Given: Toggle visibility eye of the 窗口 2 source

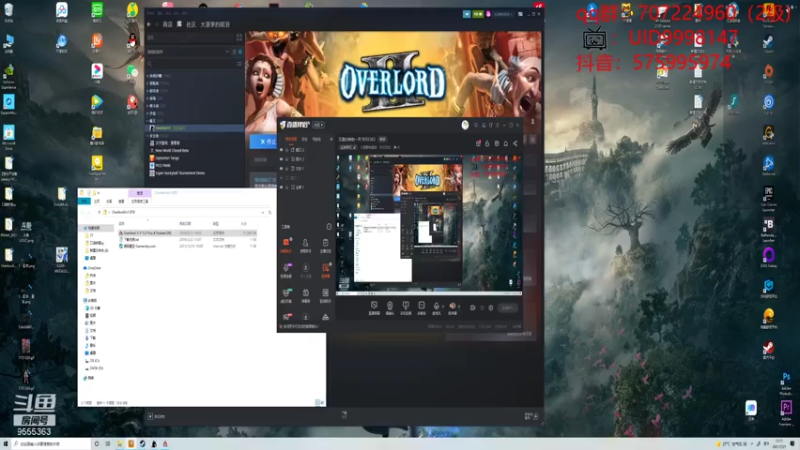Looking at the screenshot, I should 281,150.
